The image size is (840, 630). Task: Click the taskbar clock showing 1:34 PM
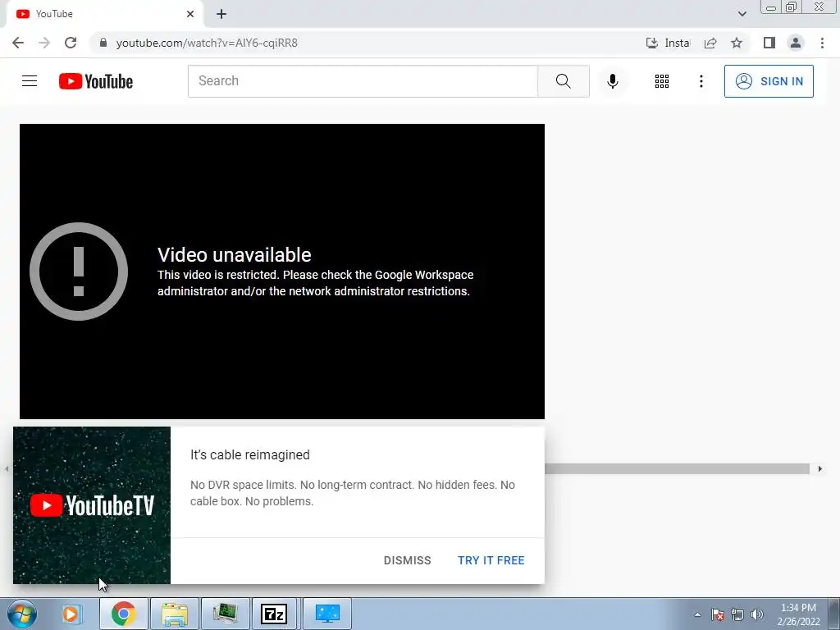point(798,614)
